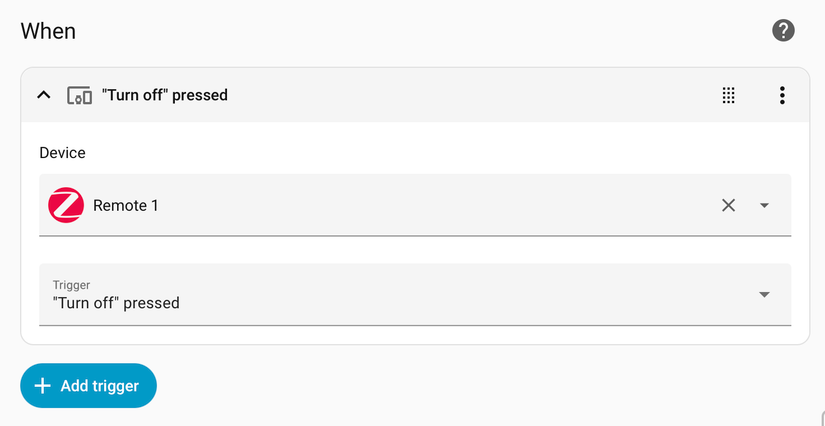
Task: Click the "Turn off" pressed header title
Action: 165,96
